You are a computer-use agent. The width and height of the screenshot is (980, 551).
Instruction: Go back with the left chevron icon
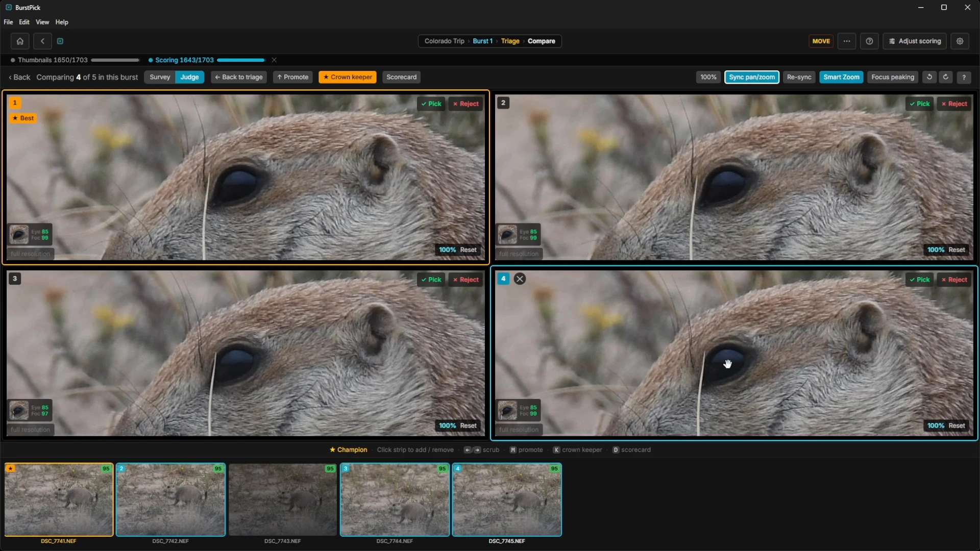(42, 41)
